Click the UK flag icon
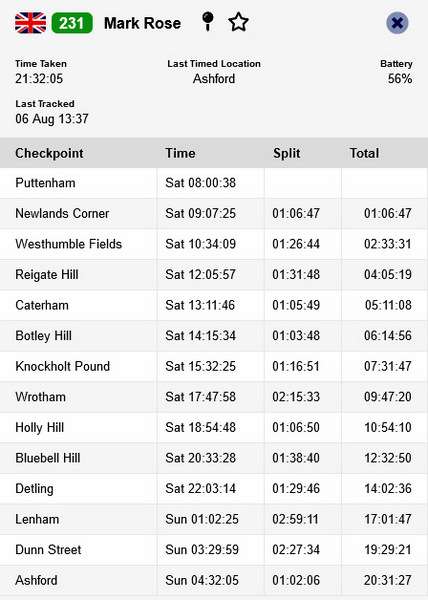 tap(31, 23)
